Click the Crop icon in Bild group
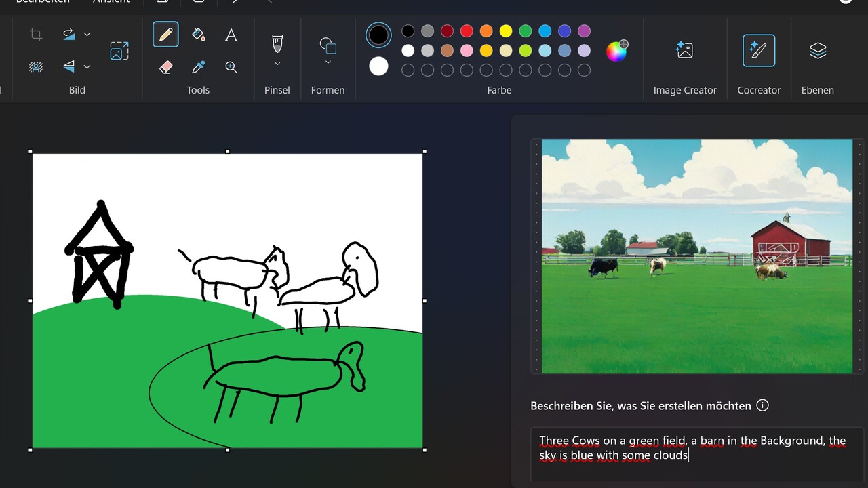Viewport: 868px width, 488px height. 36,35
